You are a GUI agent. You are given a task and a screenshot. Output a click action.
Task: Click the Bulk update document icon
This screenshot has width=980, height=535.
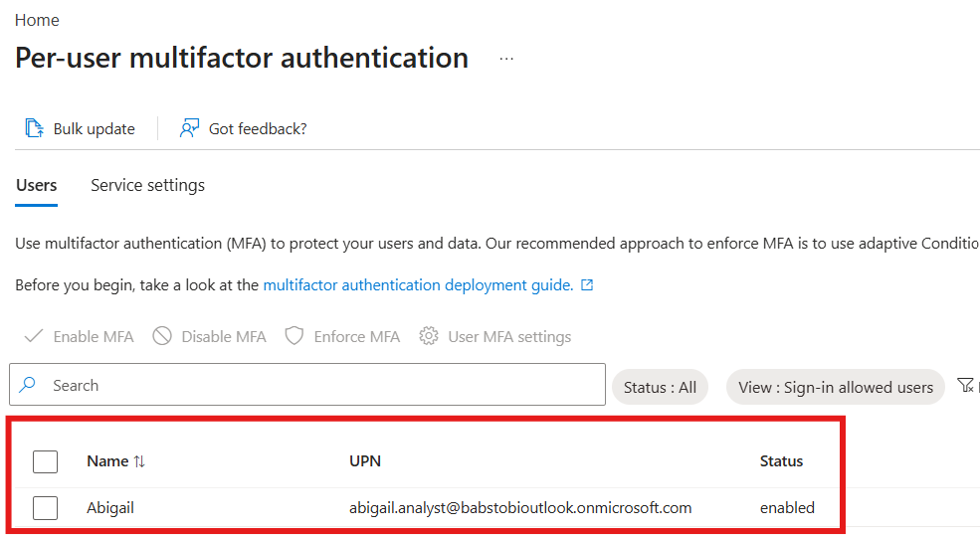[x=35, y=128]
